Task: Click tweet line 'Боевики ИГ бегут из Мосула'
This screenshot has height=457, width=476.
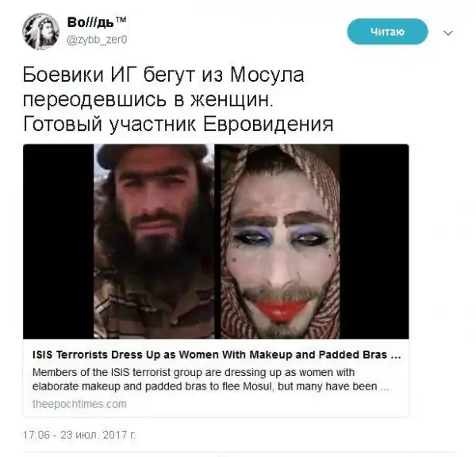Action: pyautogui.click(x=163, y=75)
